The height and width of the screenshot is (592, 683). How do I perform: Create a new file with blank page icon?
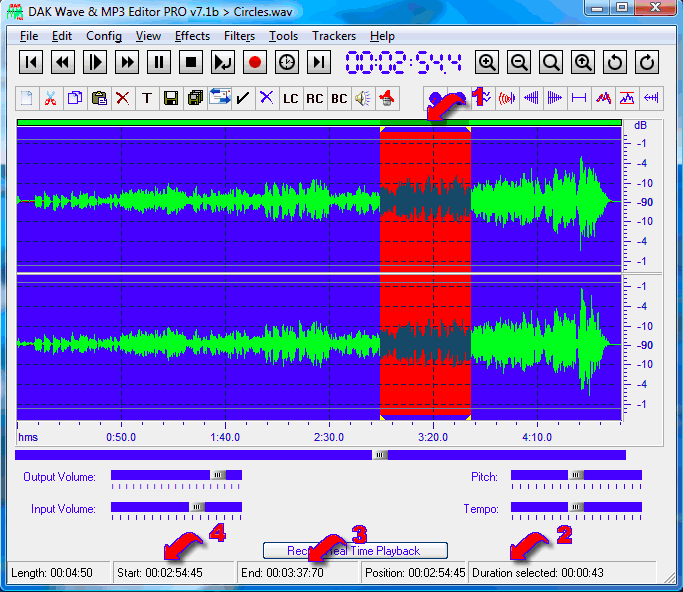tap(27, 98)
